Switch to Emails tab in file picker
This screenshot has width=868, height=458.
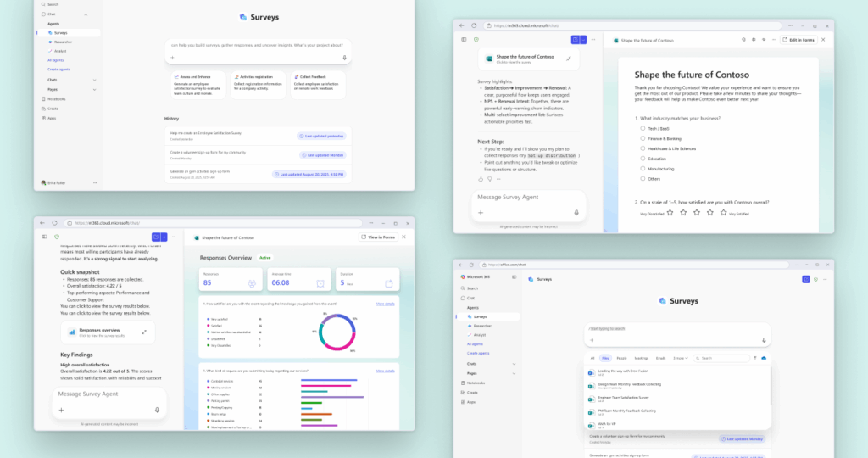click(x=661, y=358)
